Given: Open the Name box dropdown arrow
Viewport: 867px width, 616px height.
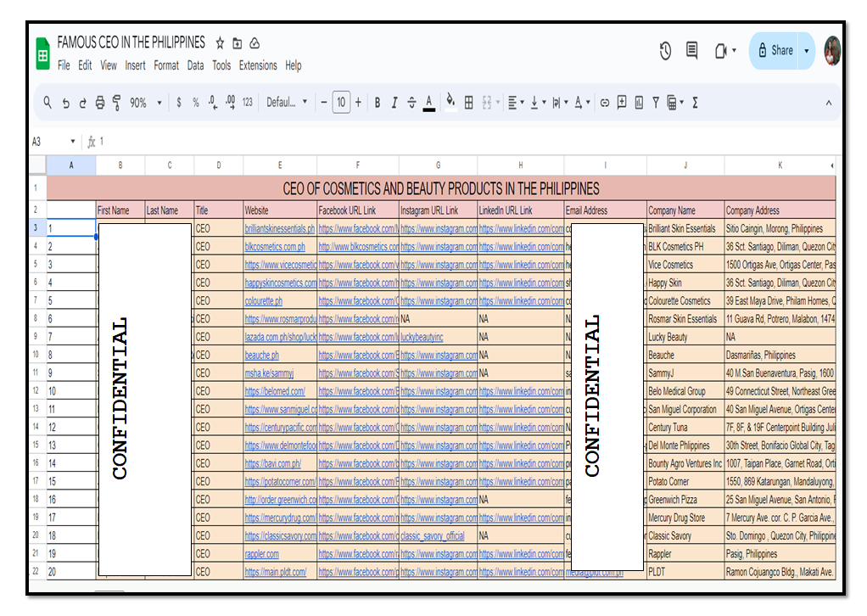Looking at the screenshot, I should [x=72, y=142].
